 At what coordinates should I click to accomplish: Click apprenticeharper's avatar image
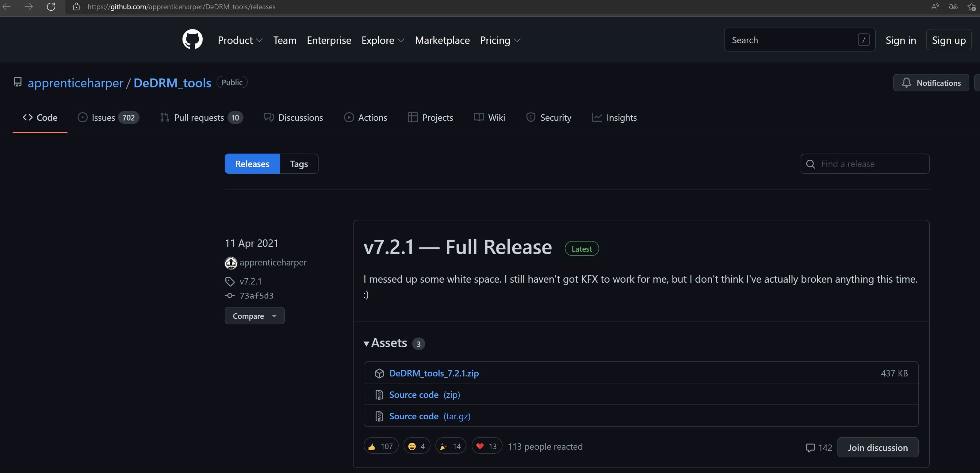(x=231, y=263)
